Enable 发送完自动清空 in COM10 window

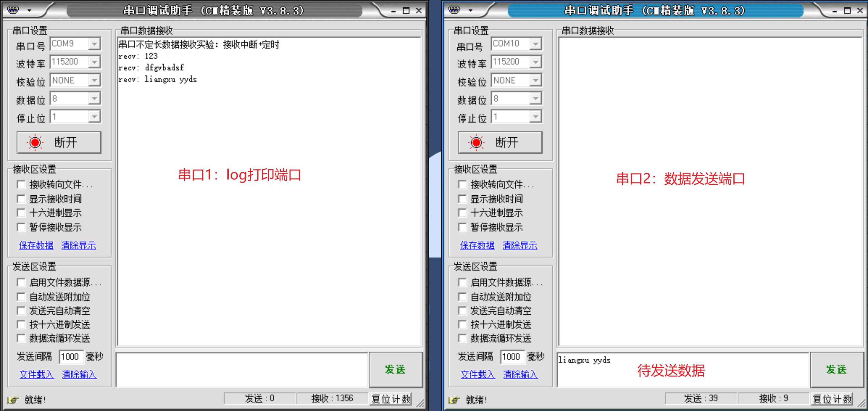462,310
